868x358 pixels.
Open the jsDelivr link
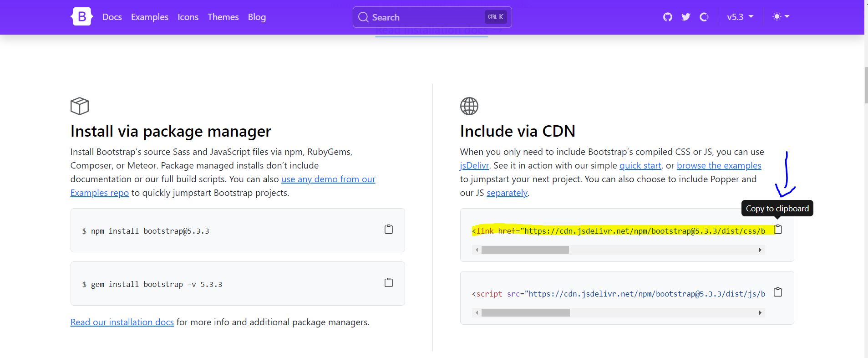(x=474, y=165)
